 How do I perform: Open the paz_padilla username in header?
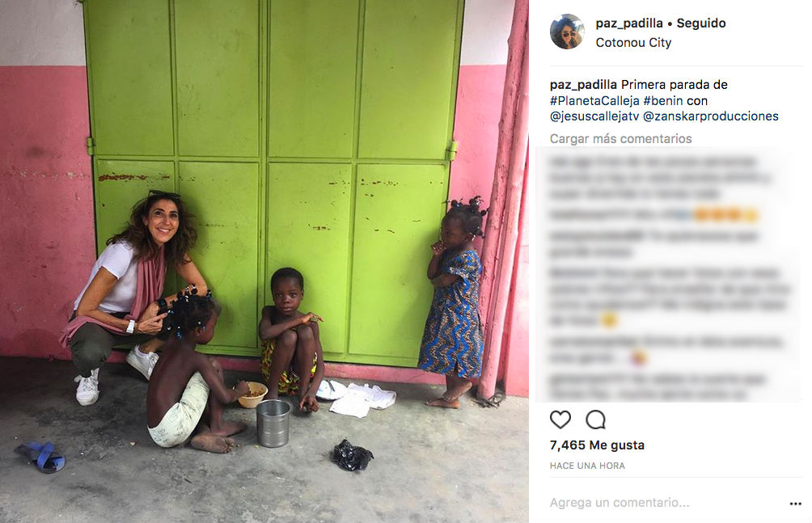(629, 23)
